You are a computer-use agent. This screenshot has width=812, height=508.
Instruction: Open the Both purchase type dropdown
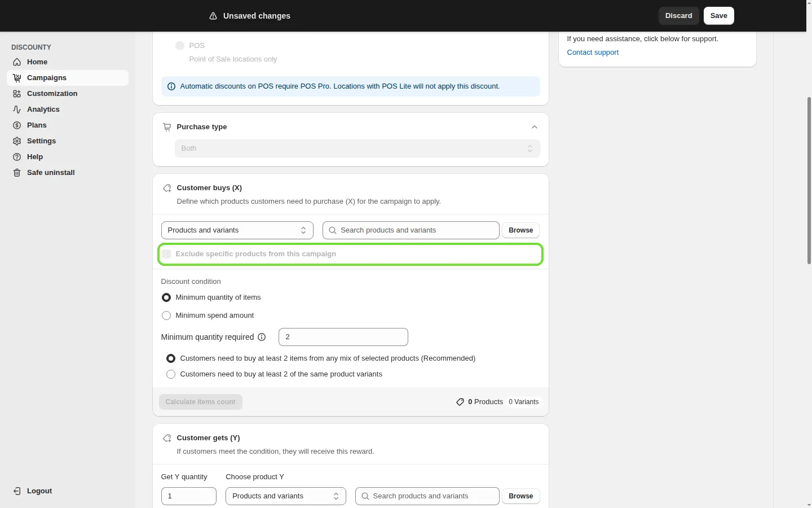[x=358, y=148]
